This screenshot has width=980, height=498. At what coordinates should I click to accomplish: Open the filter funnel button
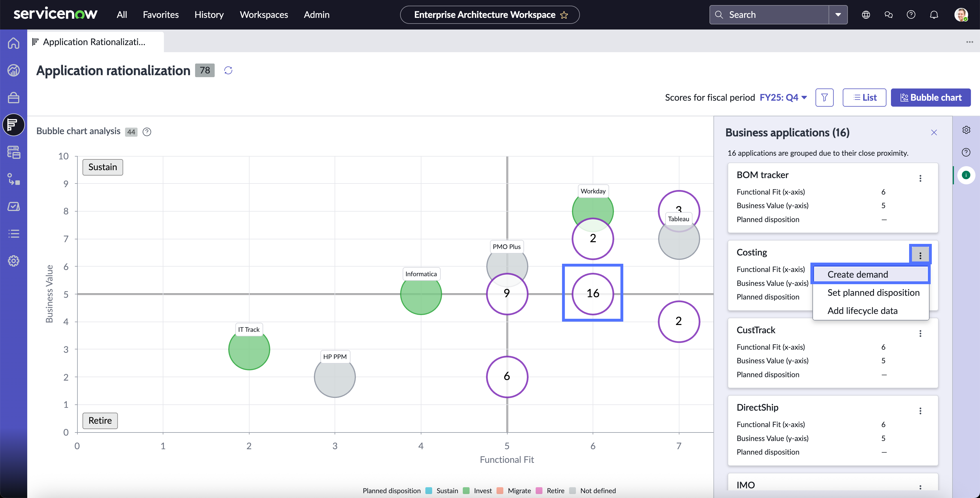tap(824, 97)
